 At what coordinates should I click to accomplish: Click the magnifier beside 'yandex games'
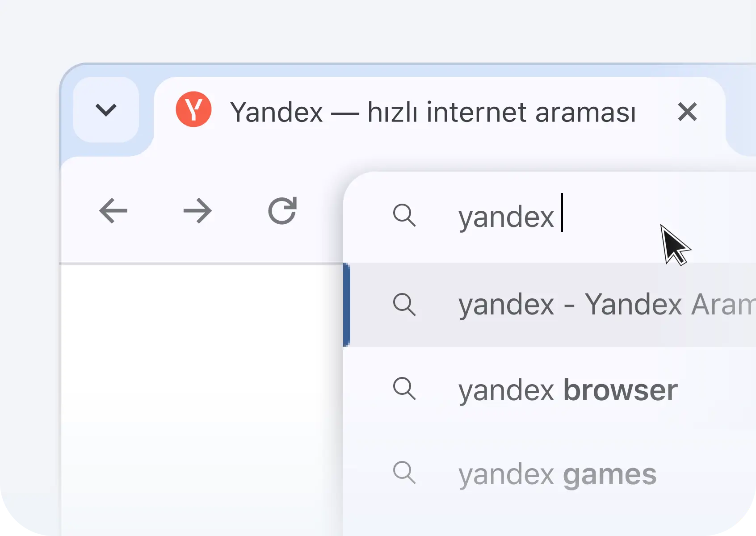pyautogui.click(x=404, y=473)
